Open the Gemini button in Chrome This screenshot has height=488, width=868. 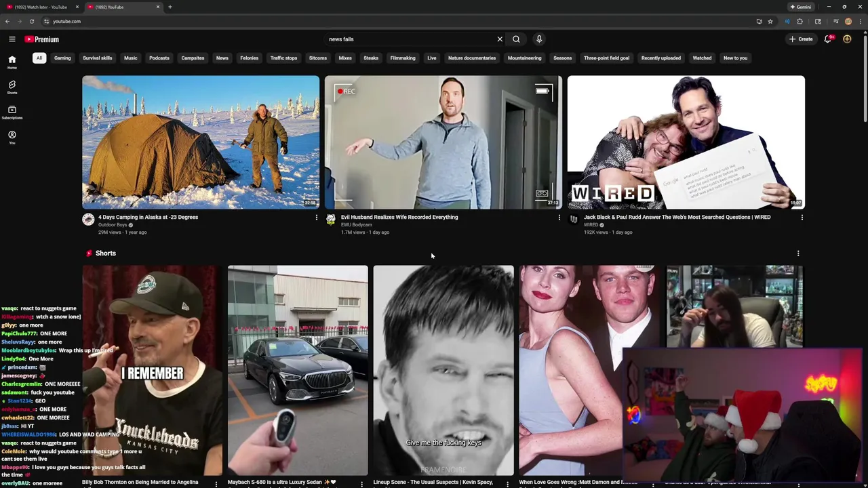pyautogui.click(x=800, y=7)
